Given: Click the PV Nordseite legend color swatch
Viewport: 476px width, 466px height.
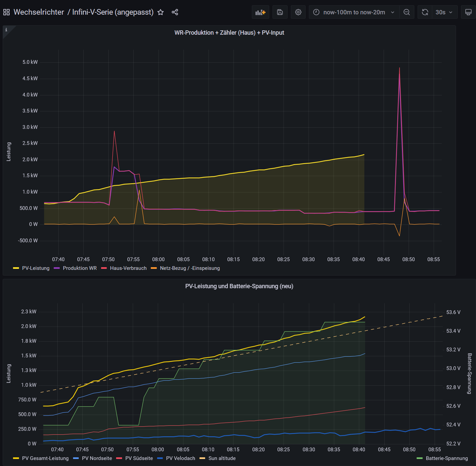Looking at the screenshot, I should [76, 458].
